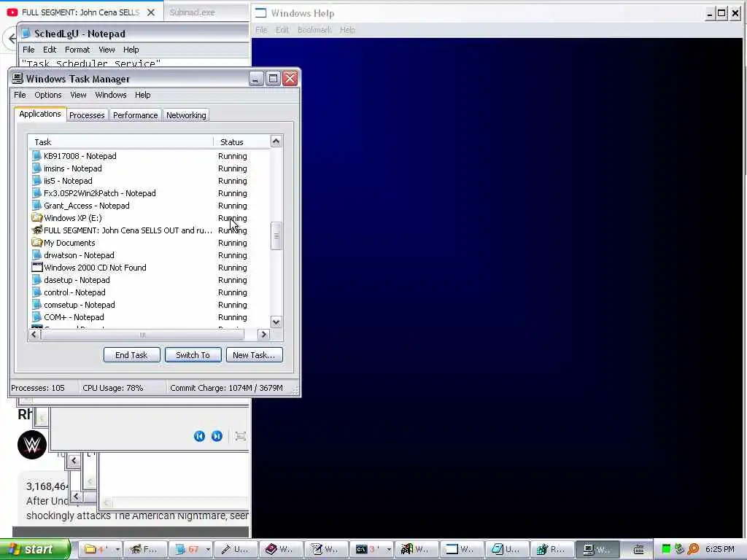
Task: Open Bookmark menu in Windows Help
Action: pos(314,30)
